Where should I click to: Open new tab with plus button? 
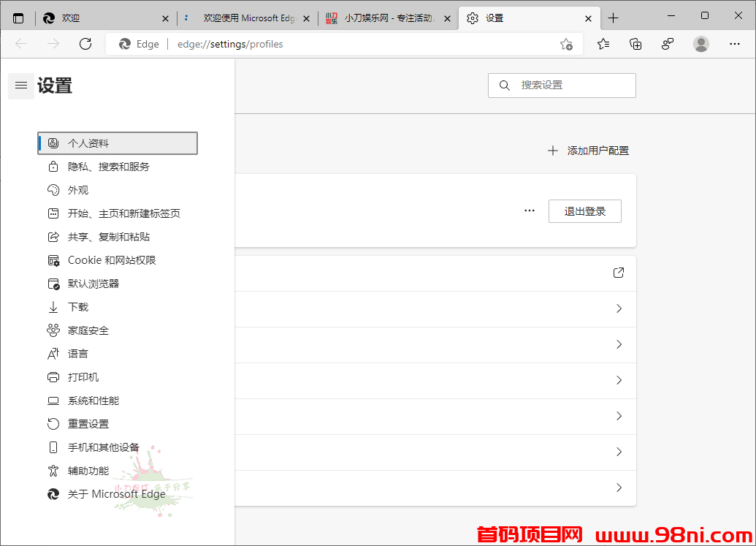(x=613, y=18)
